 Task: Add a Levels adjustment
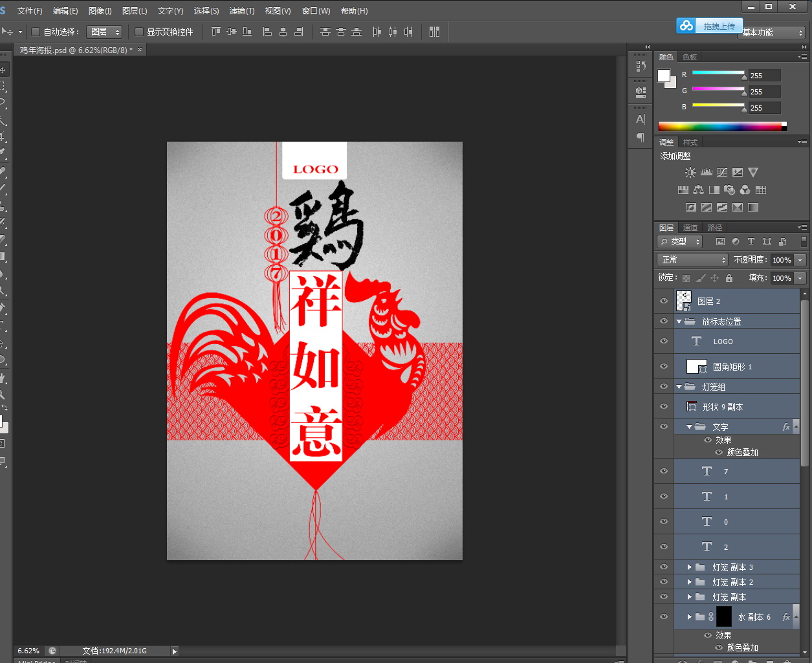click(707, 173)
